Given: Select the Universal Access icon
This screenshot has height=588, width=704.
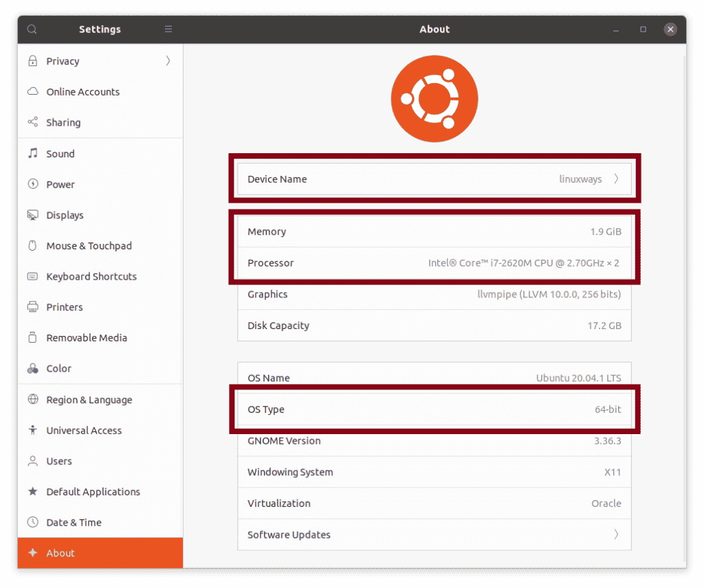Looking at the screenshot, I should (x=32, y=430).
